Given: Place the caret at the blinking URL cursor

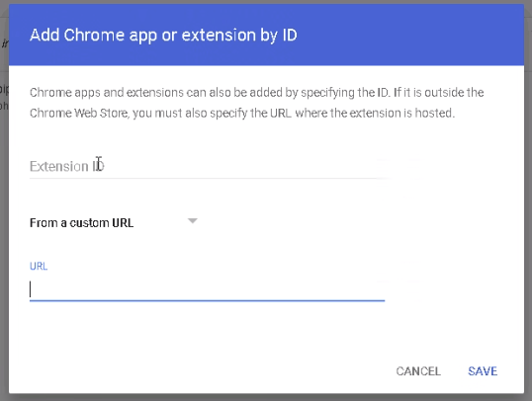Looking at the screenshot, I should pos(31,289).
